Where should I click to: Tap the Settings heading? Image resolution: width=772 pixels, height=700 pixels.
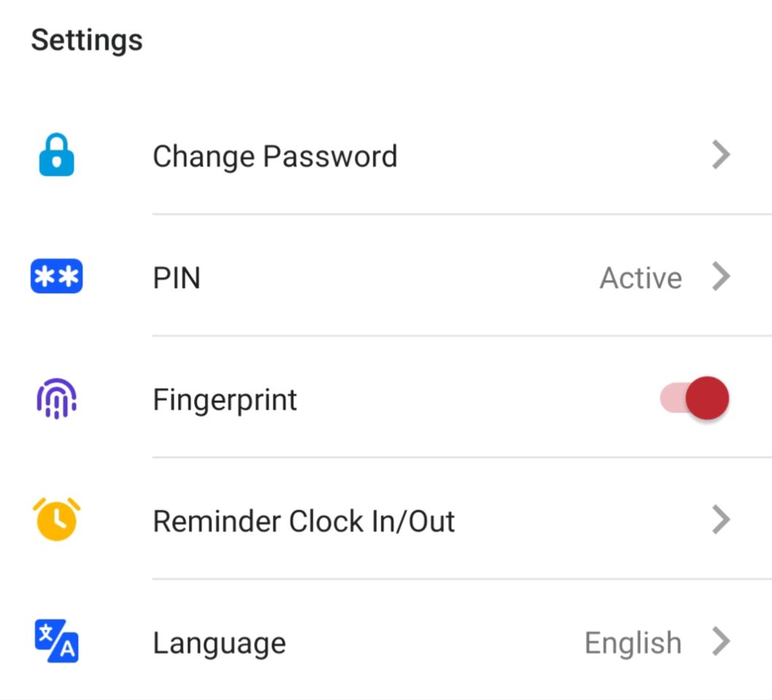pos(87,40)
